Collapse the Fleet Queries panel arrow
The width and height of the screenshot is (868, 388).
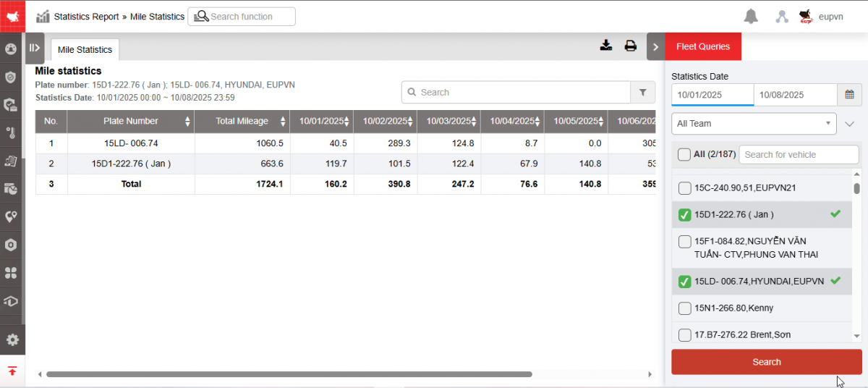(x=655, y=47)
